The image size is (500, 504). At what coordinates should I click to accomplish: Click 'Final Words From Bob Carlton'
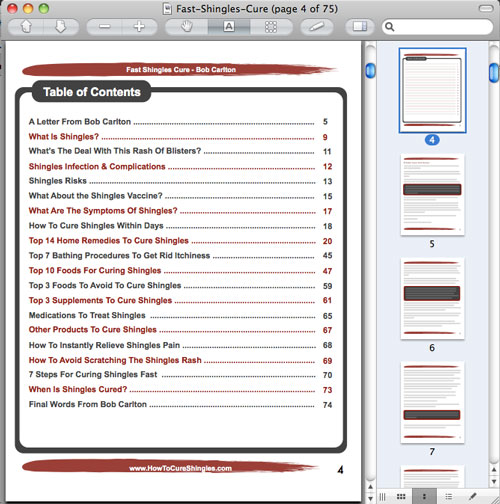(x=88, y=404)
